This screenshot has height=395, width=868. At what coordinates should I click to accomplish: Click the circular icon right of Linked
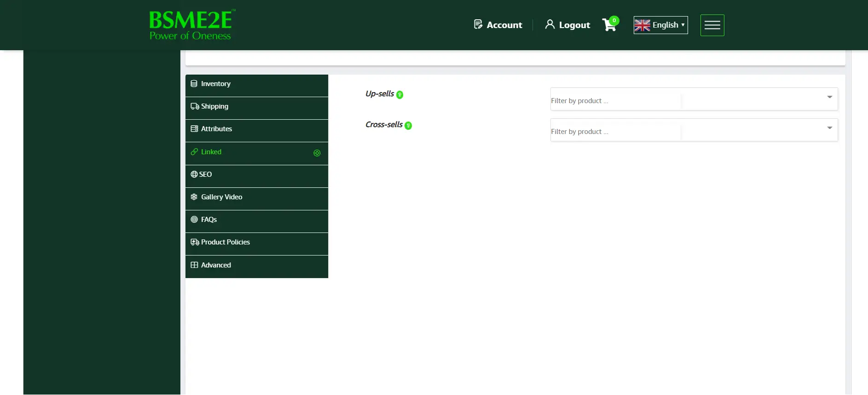click(x=317, y=153)
